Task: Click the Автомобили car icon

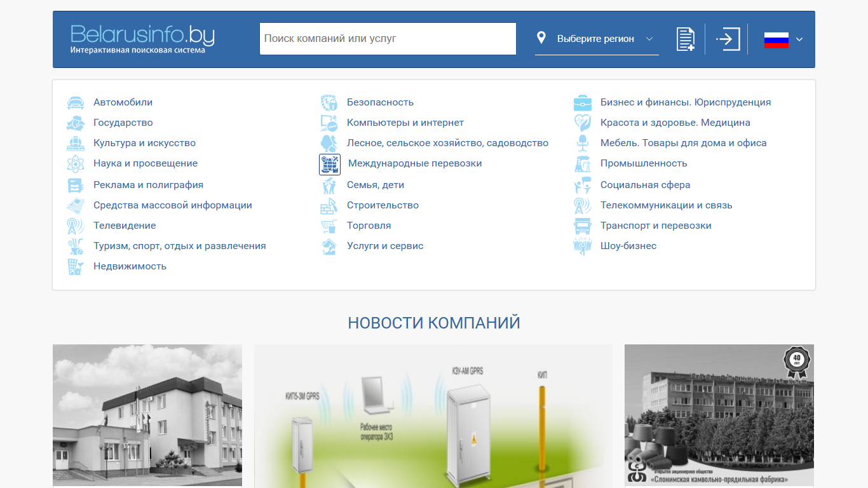Action: (76, 102)
